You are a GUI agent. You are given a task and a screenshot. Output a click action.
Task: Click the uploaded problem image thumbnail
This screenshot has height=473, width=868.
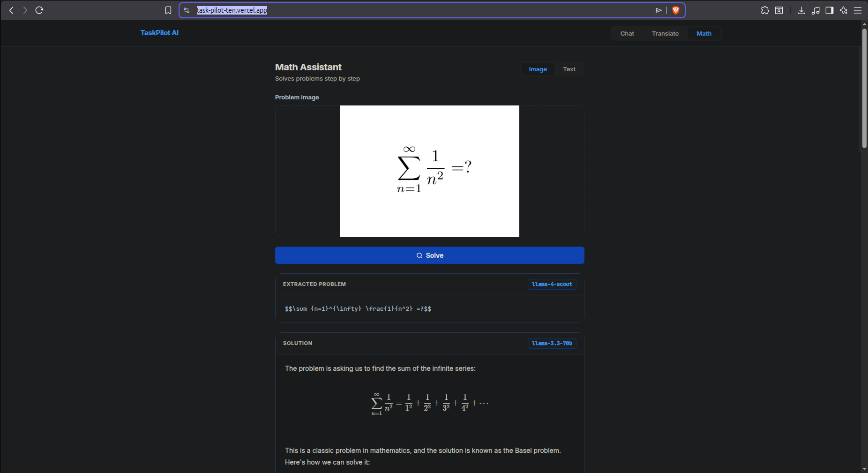pos(430,171)
